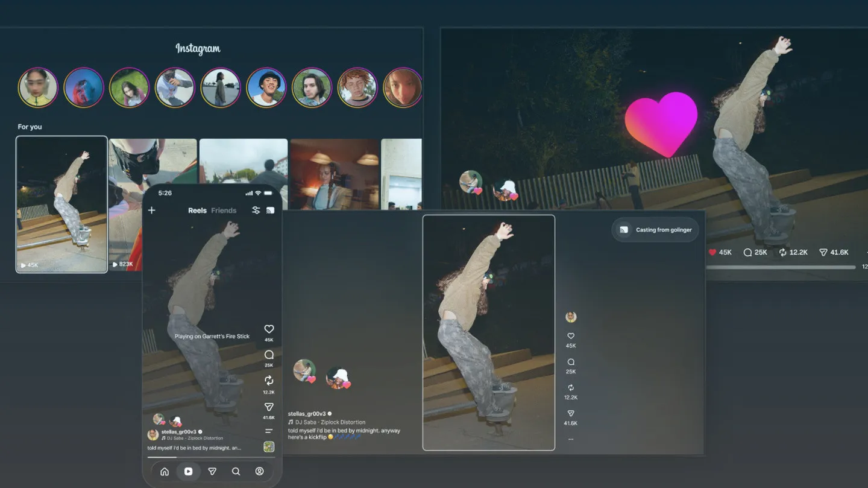Open the sliders filter icon on the phone header
This screenshot has height=488, width=868.
tap(256, 211)
